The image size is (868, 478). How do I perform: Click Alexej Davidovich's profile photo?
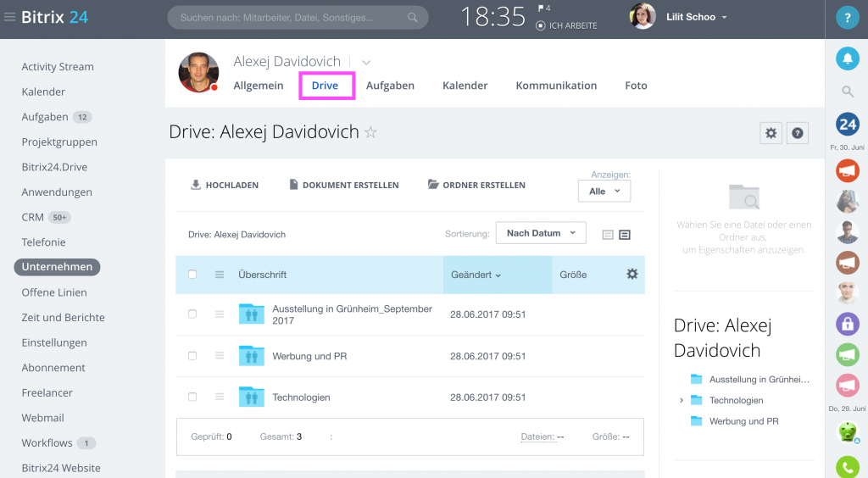198,73
